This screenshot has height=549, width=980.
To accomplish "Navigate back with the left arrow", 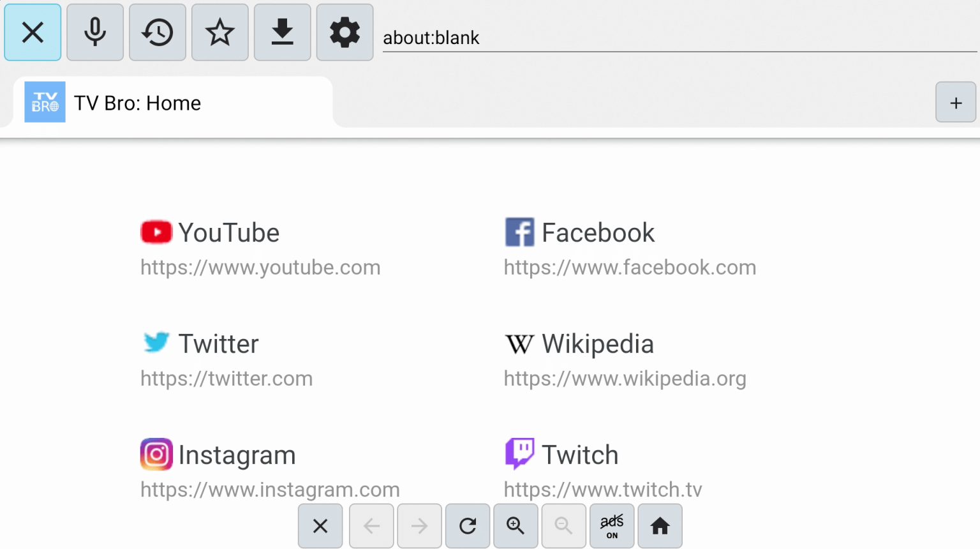I will (371, 526).
